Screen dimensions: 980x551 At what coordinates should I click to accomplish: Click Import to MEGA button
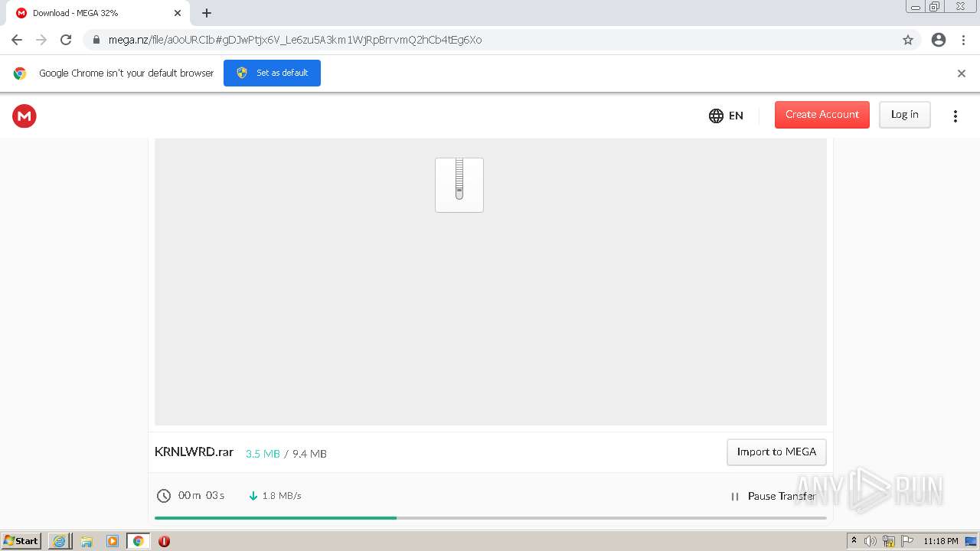pyautogui.click(x=776, y=452)
